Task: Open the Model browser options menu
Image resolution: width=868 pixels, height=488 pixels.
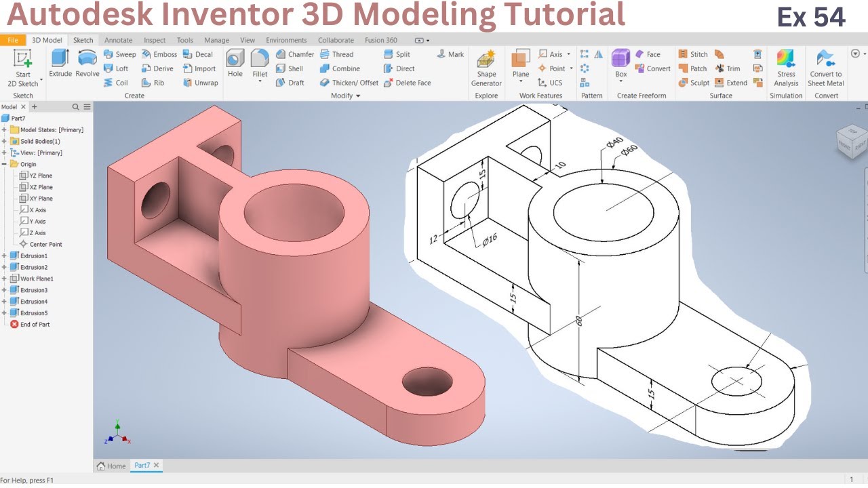Action: (86, 106)
